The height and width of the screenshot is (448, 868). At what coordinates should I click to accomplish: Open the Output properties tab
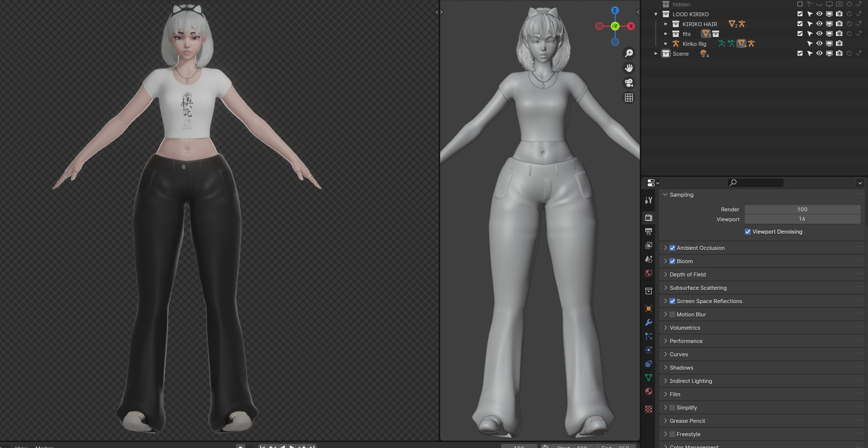click(649, 231)
